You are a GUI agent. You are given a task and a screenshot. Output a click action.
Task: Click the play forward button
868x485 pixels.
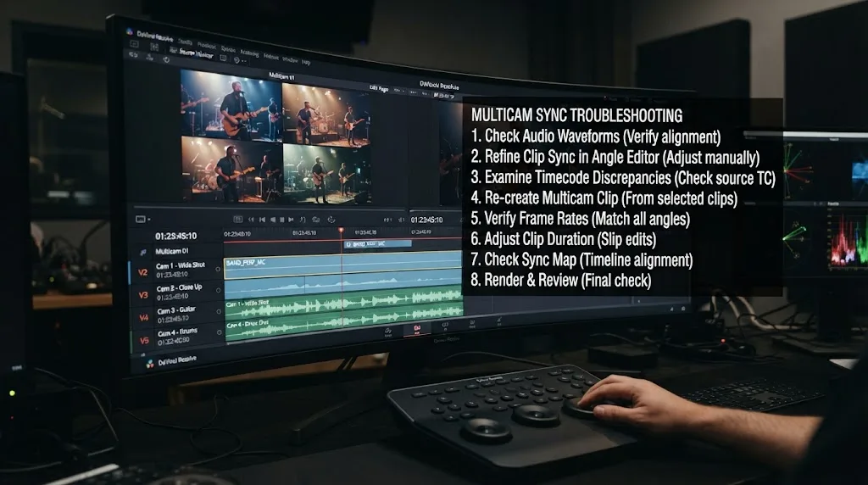pos(292,220)
